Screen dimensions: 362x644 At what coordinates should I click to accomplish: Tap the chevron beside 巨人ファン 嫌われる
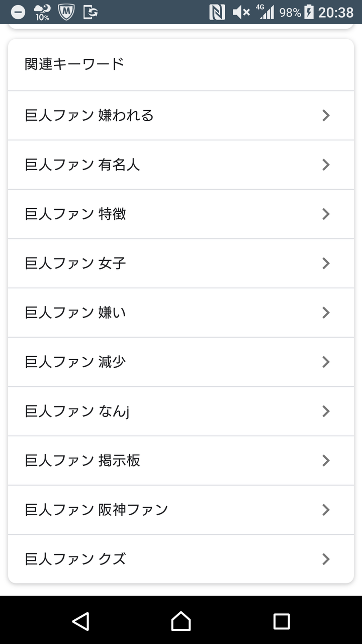click(326, 116)
